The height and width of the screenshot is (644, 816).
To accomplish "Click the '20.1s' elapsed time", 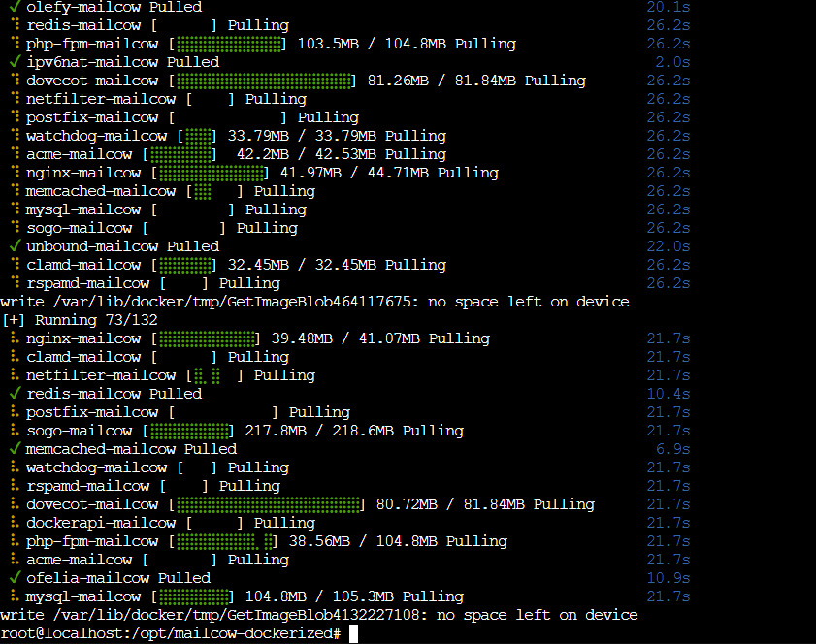I will click(x=669, y=8).
